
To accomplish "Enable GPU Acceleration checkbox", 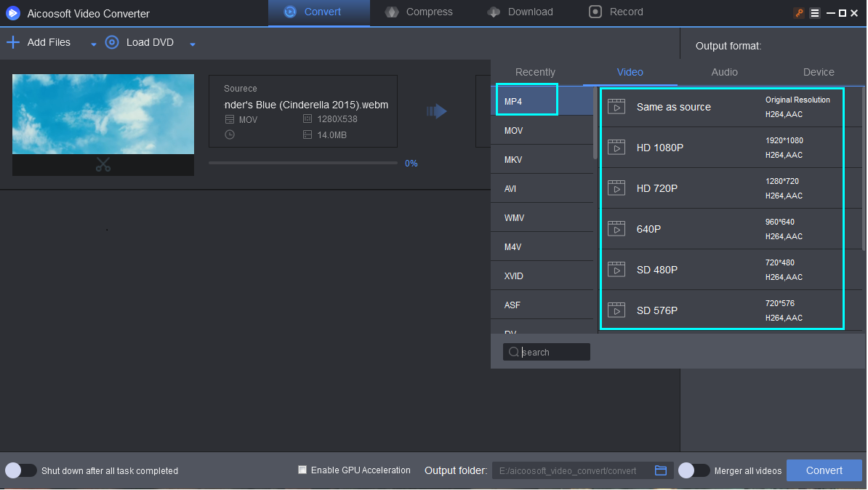I will coord(302,470).
